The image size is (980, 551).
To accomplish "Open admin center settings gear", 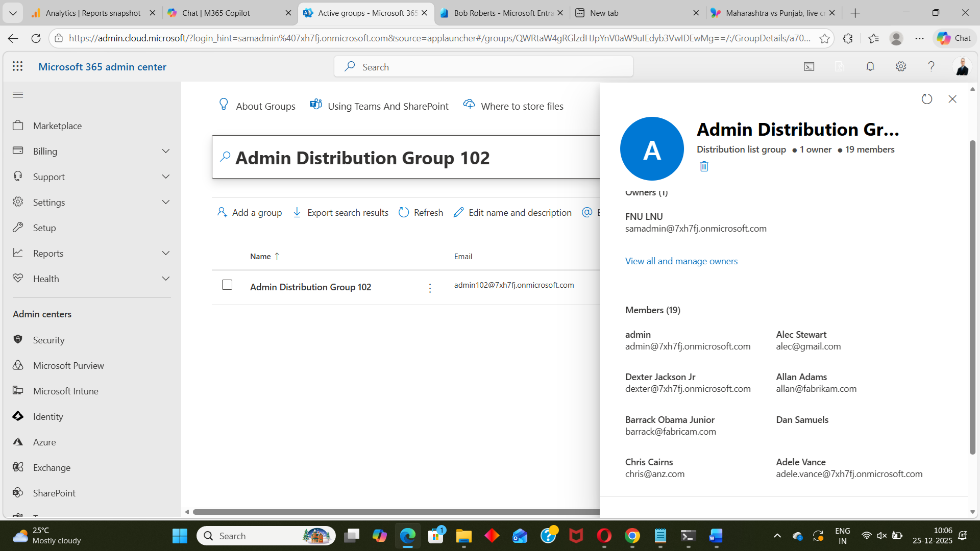I will [901, 66].
